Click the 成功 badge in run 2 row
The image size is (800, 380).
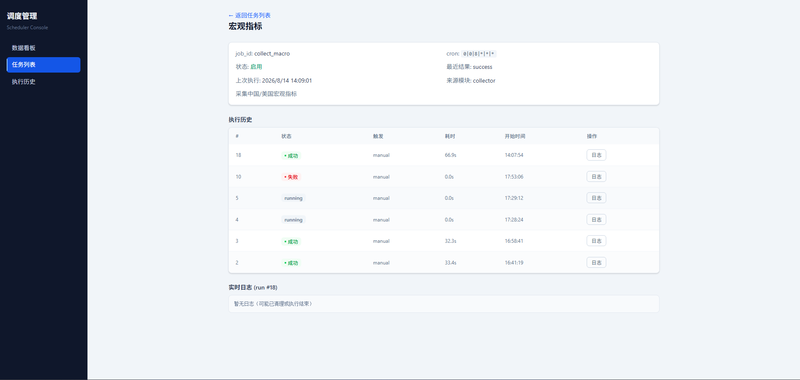(x=291, y=263)
